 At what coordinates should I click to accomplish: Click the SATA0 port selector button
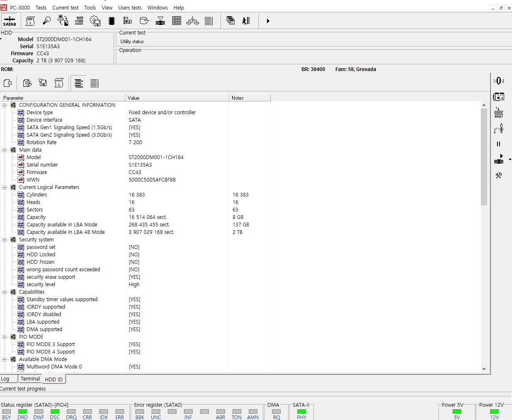tap(9, 21)
